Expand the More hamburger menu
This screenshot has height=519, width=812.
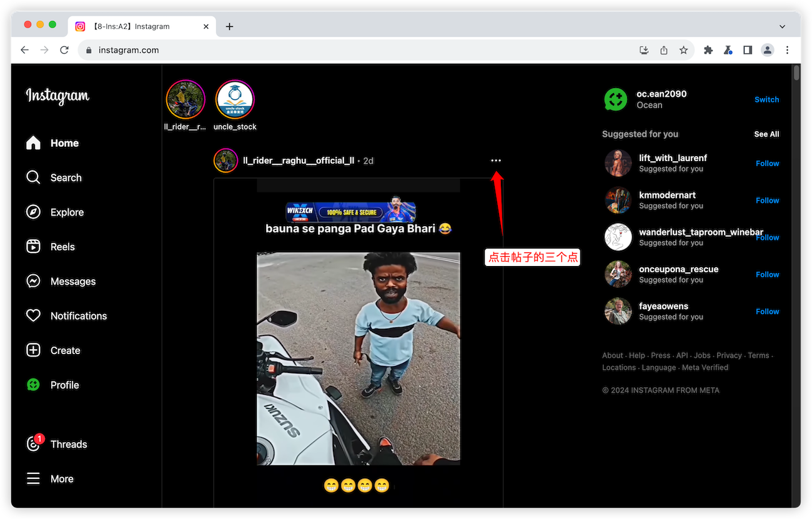point(33,479)
